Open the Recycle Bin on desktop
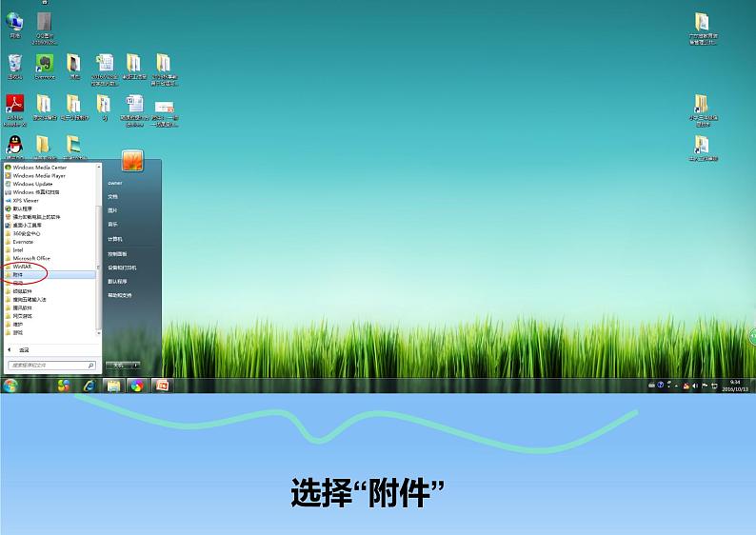The width and height of the screenshot is (756, 535). (15, 67)
